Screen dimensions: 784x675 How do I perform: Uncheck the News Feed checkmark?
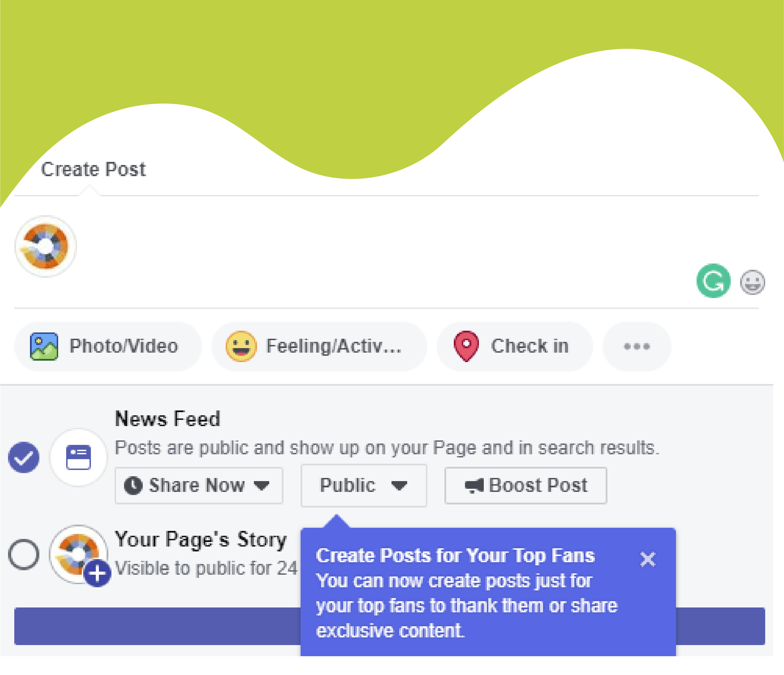click(x=23, y=457)
